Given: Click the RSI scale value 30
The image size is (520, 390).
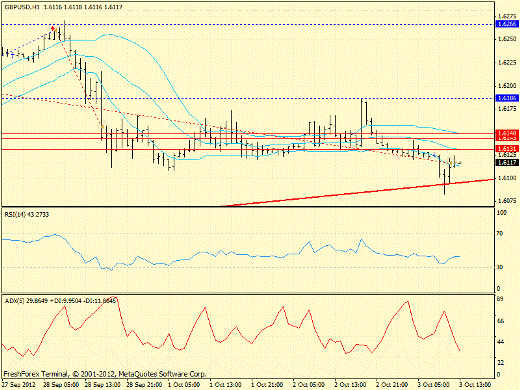Looking at the screenshot, I should (x=500, y=267).
